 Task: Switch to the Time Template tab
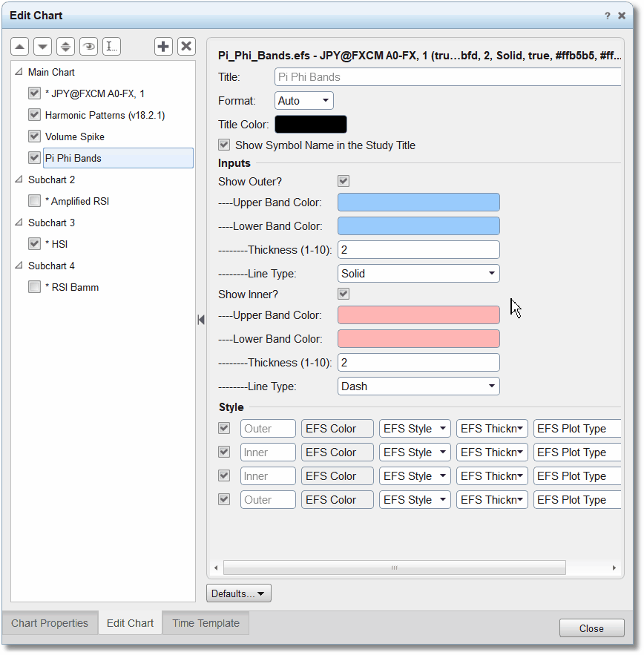[206, 623]
